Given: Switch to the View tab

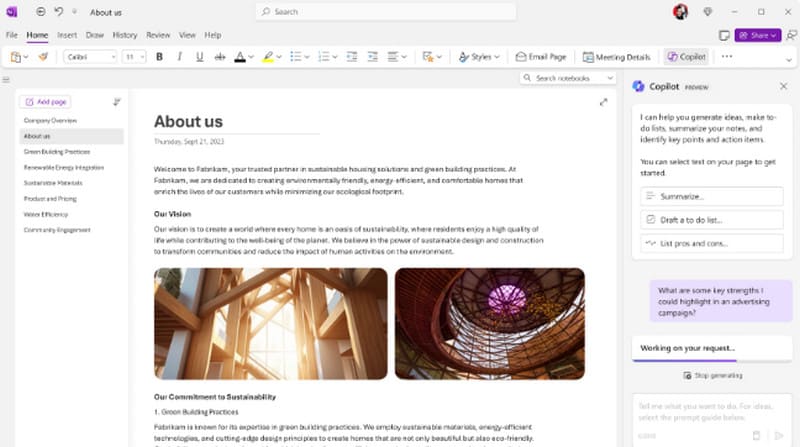Looking at the screenshot, I should tap(187, 35).
